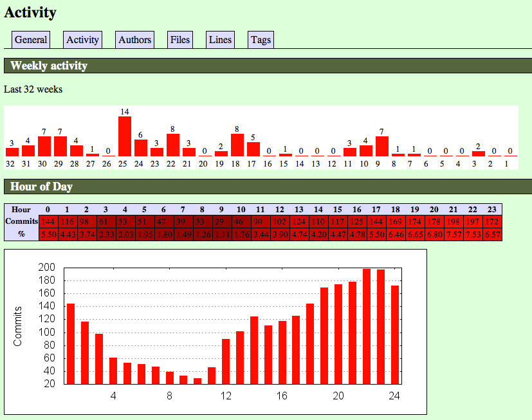532x420 pixels.
Task: Click the commits cell 169 for hour 18
Action: click(396, 221)
